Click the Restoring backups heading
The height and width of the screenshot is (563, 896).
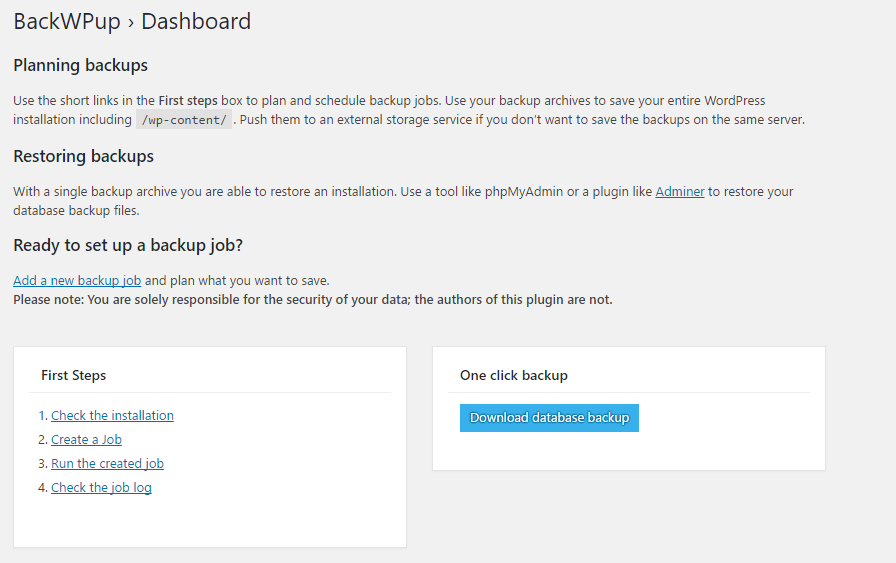pos(83,157)
